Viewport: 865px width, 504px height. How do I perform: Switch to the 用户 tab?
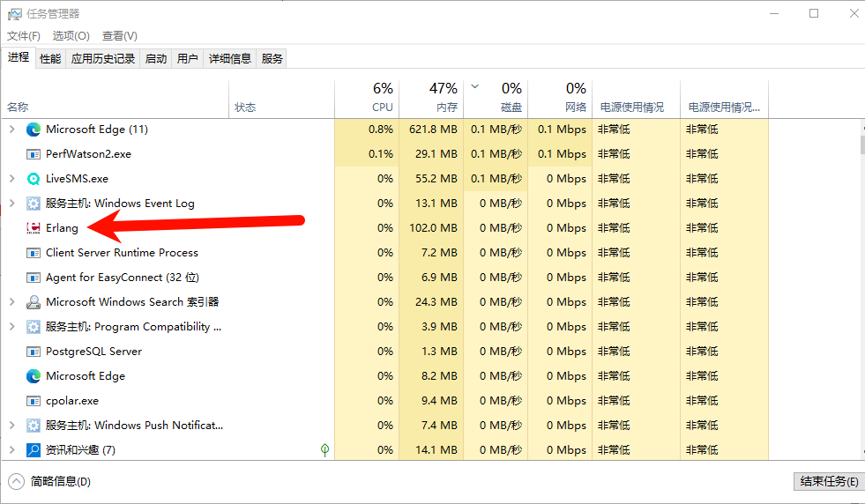point(188,59)
